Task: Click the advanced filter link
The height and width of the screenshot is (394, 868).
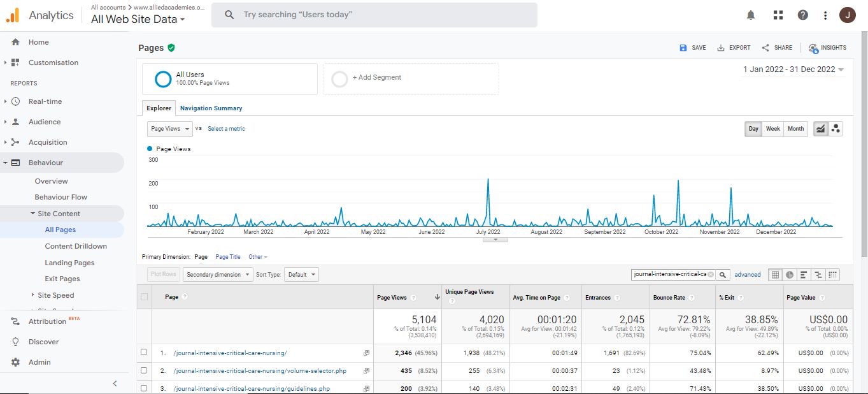Action: click(x=747, y=275)
